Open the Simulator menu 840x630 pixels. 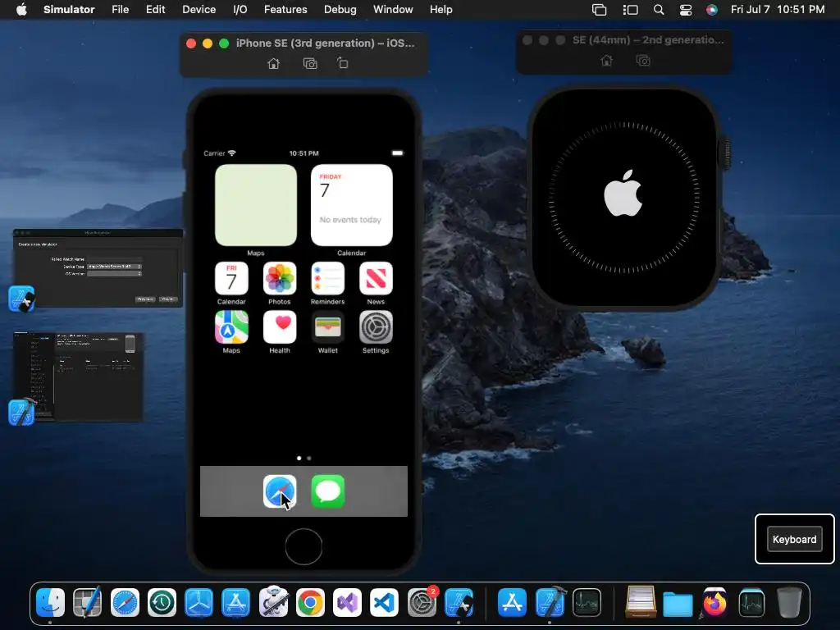69,10
